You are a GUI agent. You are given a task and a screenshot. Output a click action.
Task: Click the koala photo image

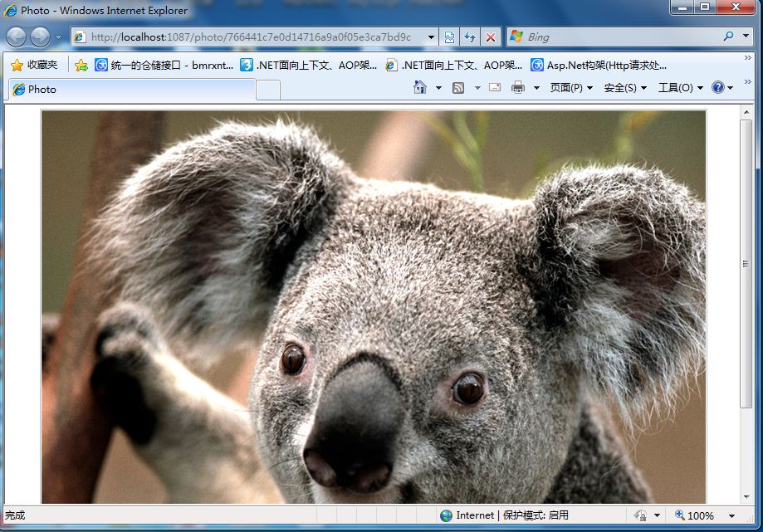(374, 307)
